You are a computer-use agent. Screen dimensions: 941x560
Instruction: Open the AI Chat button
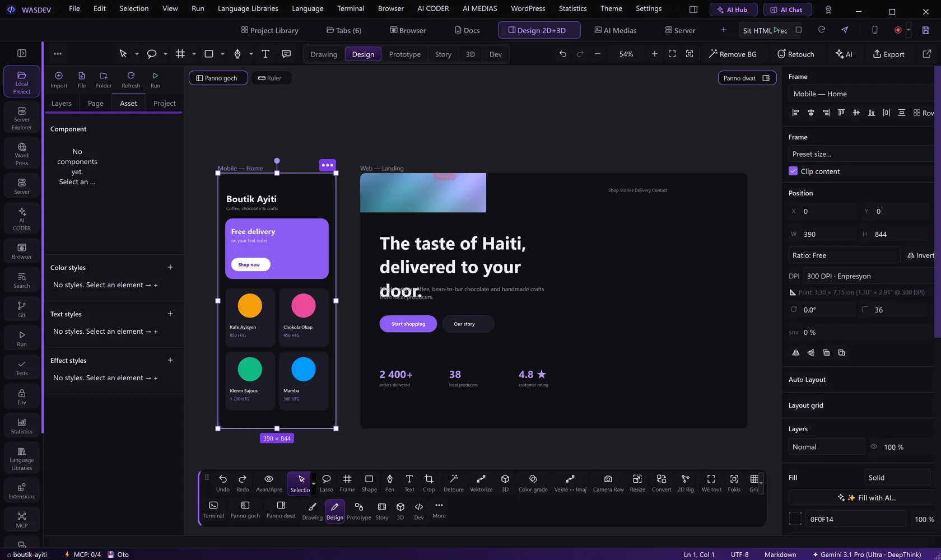(787, 10)
